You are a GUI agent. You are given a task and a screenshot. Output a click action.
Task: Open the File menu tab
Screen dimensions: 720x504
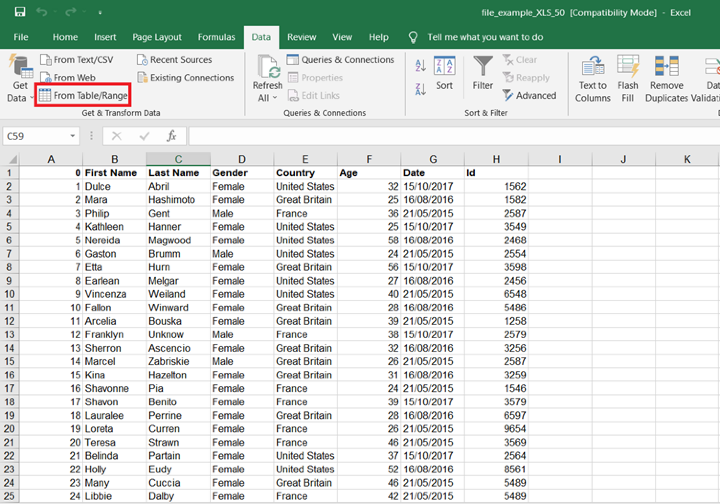20,37
